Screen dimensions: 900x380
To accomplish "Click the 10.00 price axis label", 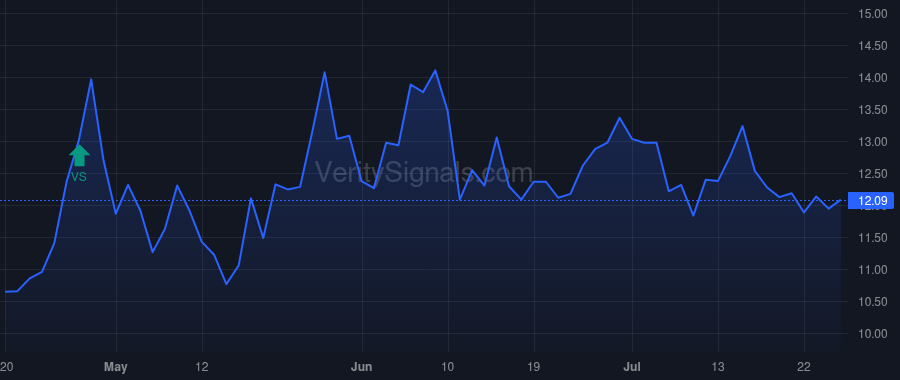I will coord(872,334).
